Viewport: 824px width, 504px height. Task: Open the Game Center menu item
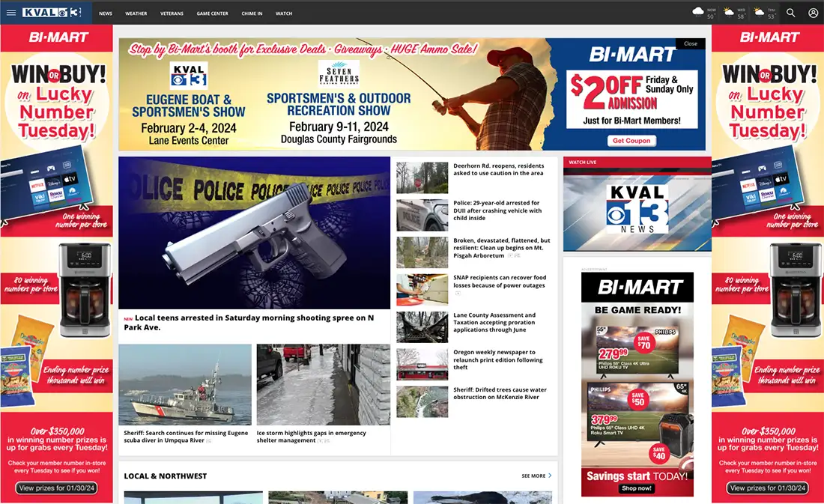coord(212,13)
